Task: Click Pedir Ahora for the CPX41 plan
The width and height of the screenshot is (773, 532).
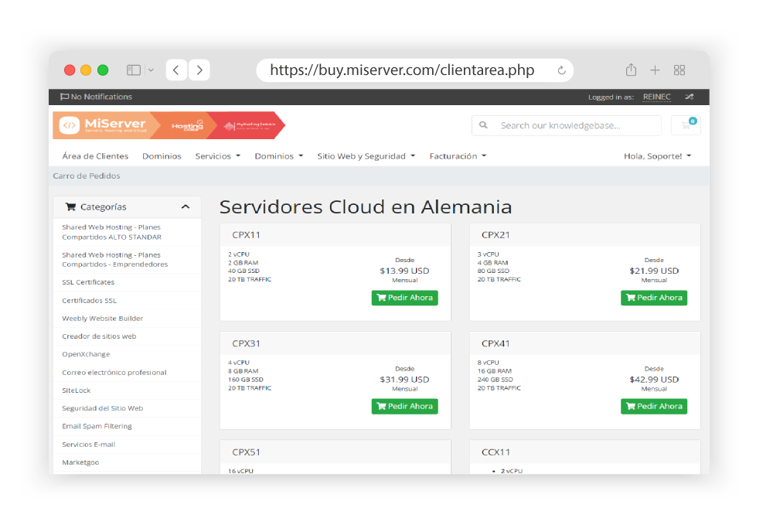Action: point(654,406)
